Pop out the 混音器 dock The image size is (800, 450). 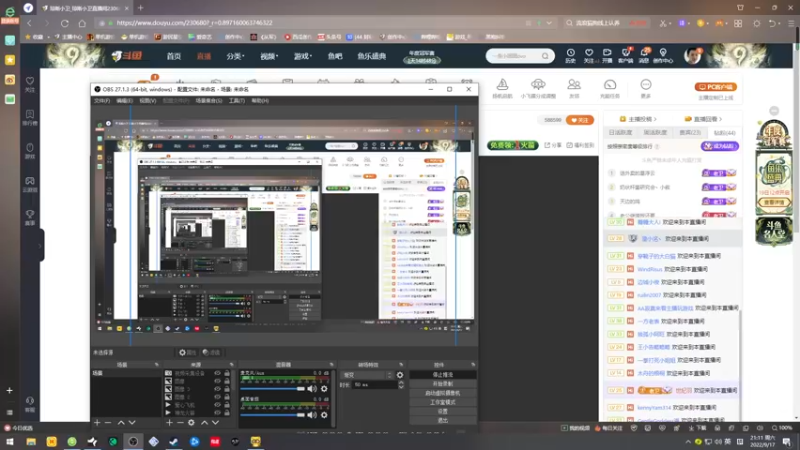[332, 365]
